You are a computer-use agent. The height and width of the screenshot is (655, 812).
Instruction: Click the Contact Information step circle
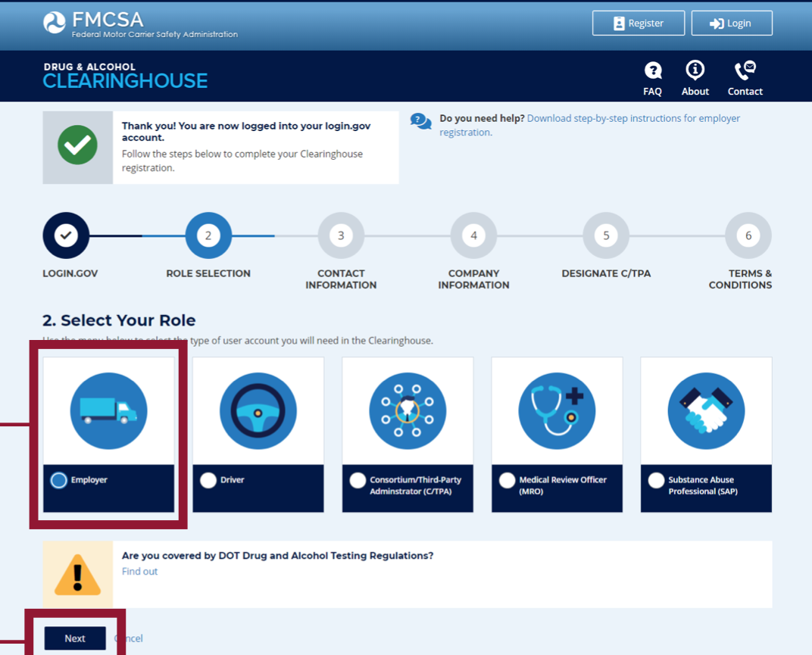pos(341,235)
